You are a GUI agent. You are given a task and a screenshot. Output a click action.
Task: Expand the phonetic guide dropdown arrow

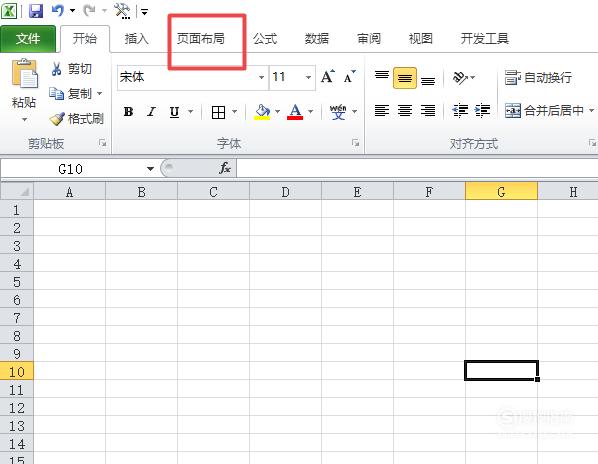pyautogui.click(x=354, y=112)
